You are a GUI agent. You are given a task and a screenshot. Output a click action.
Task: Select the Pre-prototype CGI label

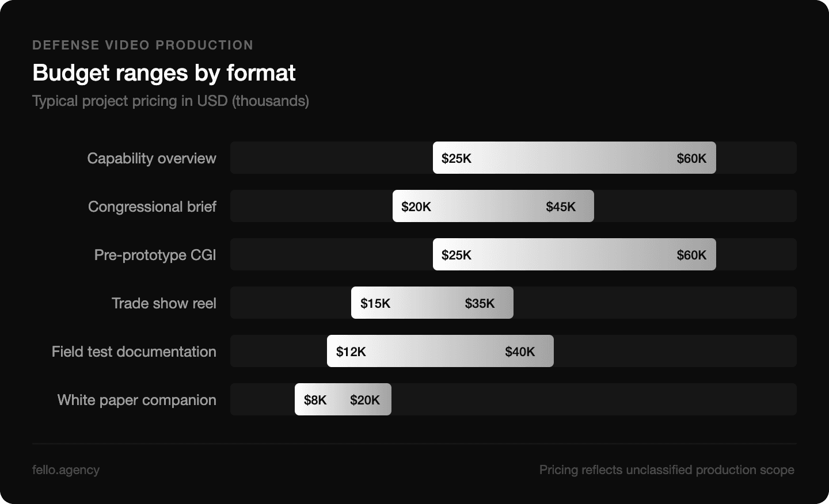pos(155,255)
